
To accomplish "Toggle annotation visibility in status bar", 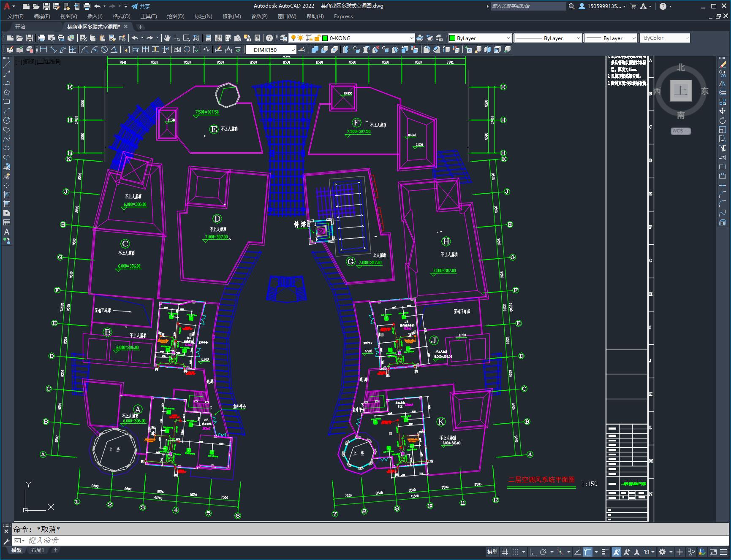I will [x=617, y=552].
